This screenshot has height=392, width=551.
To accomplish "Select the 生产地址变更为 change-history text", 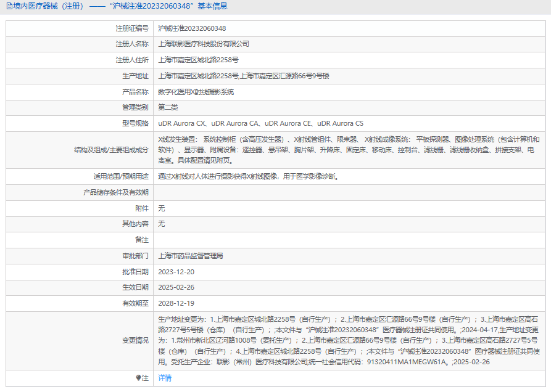I will [x=349, y=340].
